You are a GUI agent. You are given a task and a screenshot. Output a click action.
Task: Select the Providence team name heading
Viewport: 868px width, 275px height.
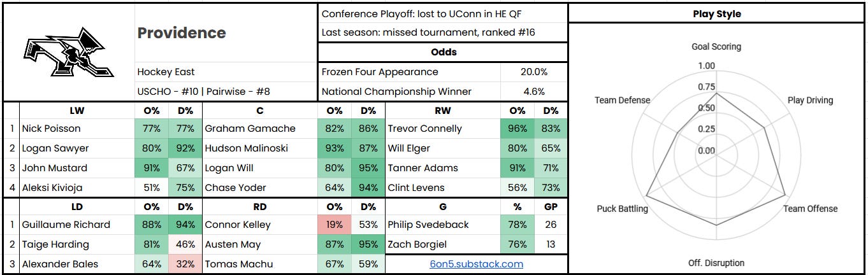coord(182,33)
